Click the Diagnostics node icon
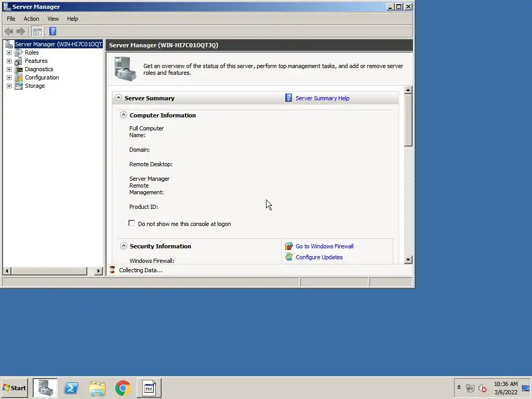 (x=19, y=69)
